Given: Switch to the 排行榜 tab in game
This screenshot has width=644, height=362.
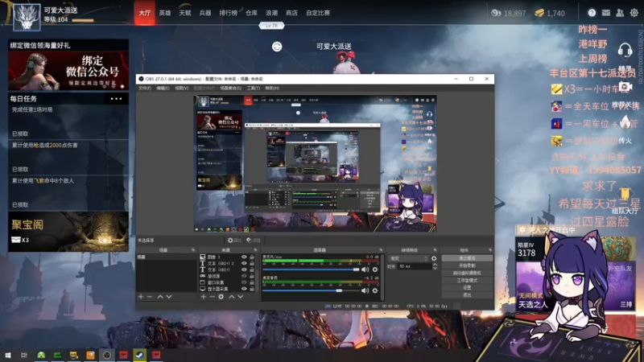Looking at the screenshot, I should 228,13.
